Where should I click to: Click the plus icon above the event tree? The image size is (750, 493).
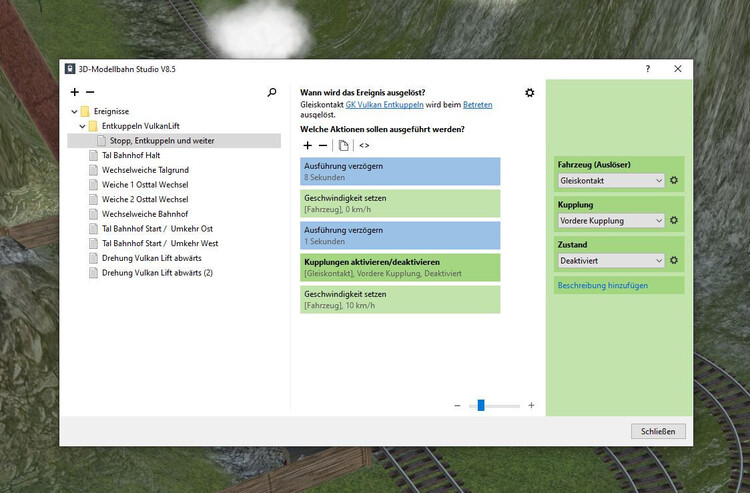(x=75, y=93)
